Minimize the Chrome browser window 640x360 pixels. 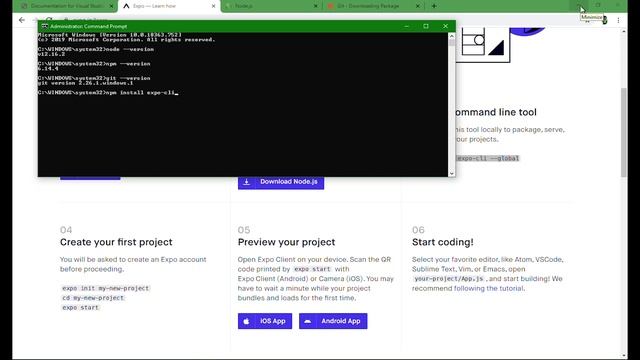coord(579,6)
